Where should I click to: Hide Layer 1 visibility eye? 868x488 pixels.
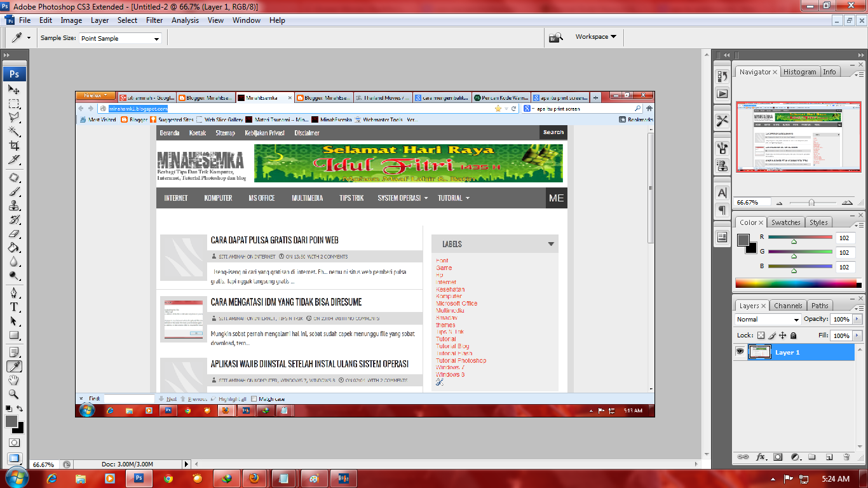coord(740,351)
